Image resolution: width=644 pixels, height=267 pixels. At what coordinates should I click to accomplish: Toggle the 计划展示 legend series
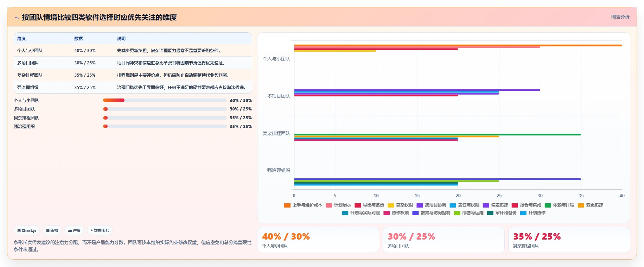(x=338, y=205)
